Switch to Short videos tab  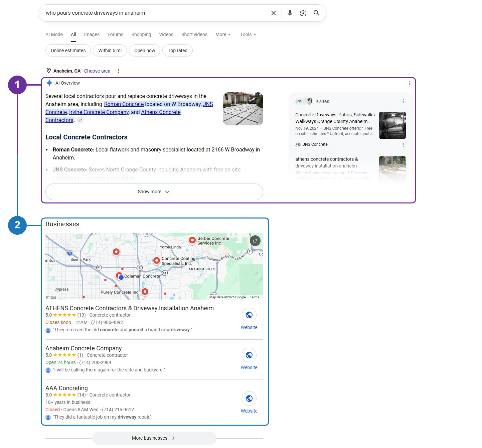[194, 34]
